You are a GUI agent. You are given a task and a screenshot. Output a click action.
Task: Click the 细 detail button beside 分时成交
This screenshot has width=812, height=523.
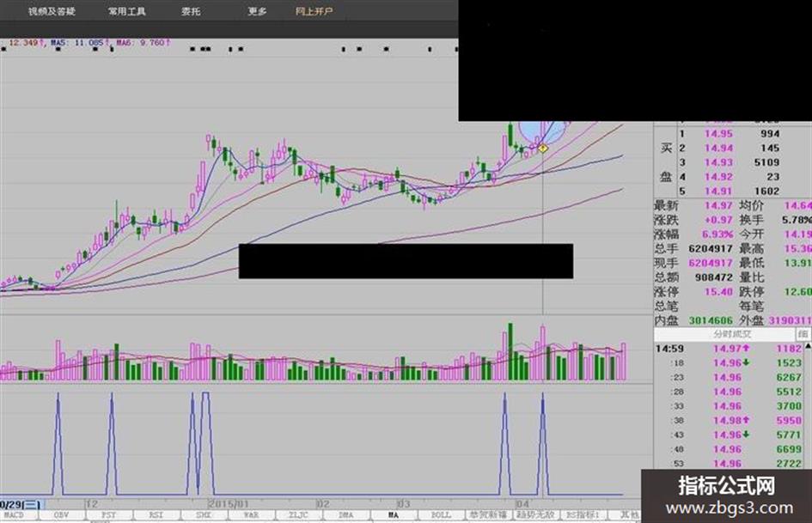[x=803, y=335]
